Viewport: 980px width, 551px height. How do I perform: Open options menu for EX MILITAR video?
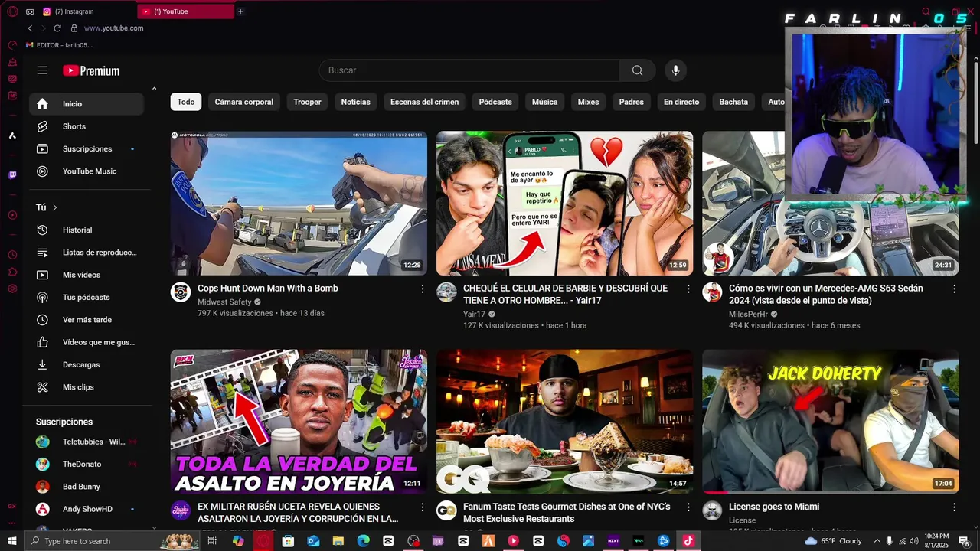[422, 507]
